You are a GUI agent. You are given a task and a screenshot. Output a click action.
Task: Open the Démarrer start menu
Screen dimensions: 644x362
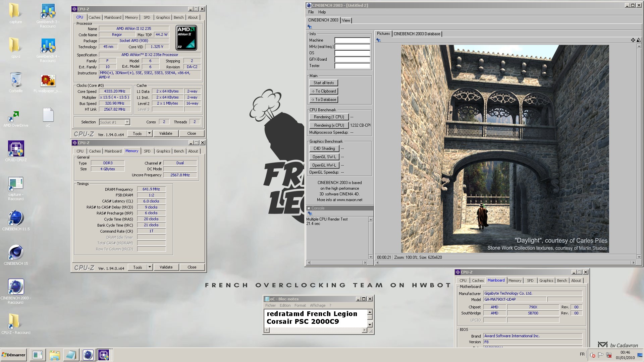tap(14, 355)
